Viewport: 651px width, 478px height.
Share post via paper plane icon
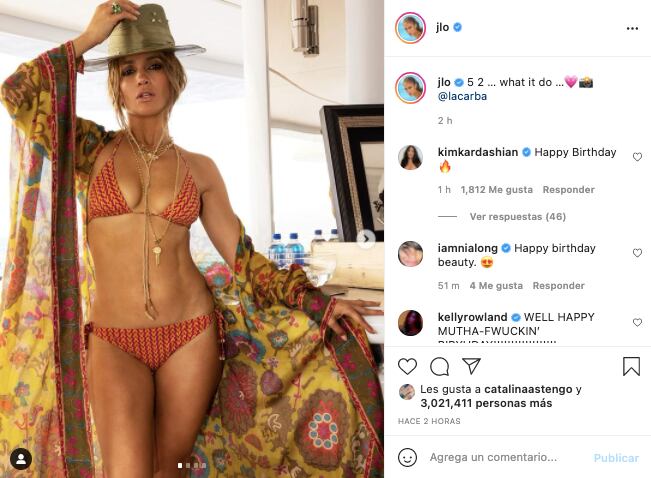point(471,366)
